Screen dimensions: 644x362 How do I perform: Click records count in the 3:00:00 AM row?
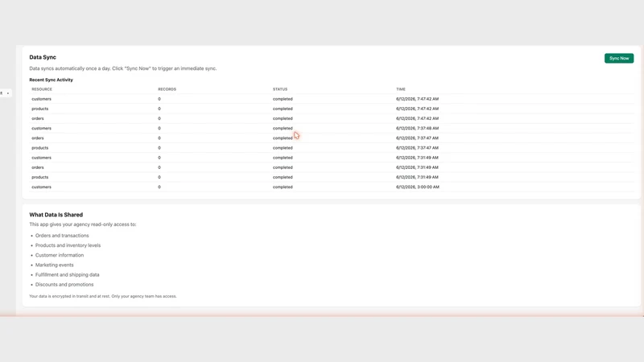pyautogui.click(x=159, y=187)
